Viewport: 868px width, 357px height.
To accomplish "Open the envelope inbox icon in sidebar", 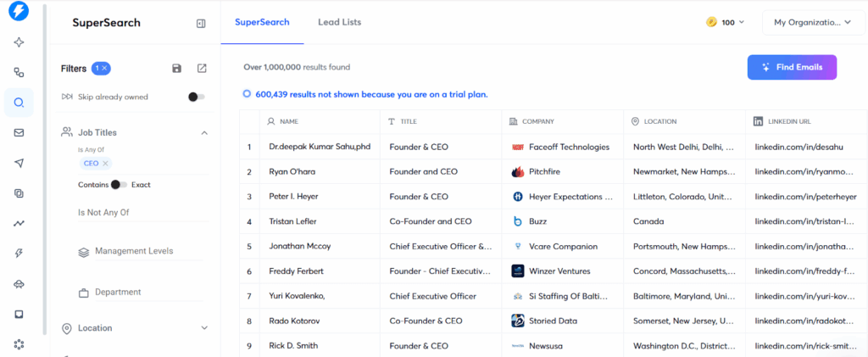I will tap(19, 133).
